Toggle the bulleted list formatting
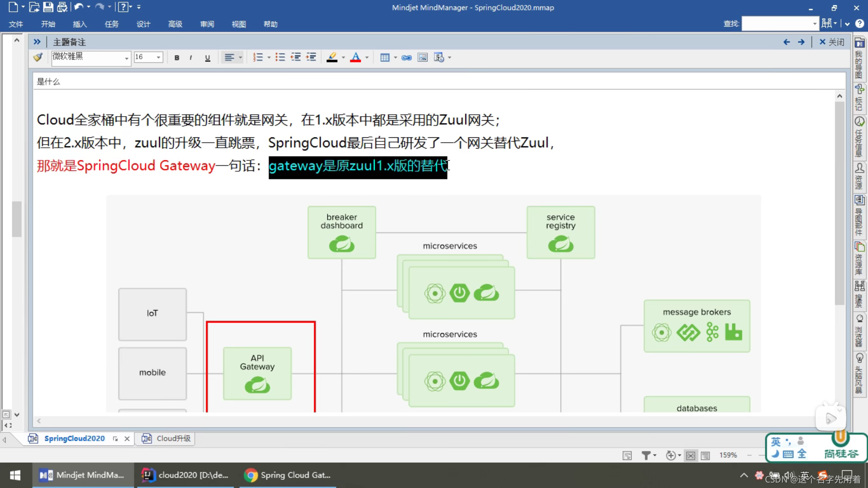Screen dimensions: 868x488 278,57
